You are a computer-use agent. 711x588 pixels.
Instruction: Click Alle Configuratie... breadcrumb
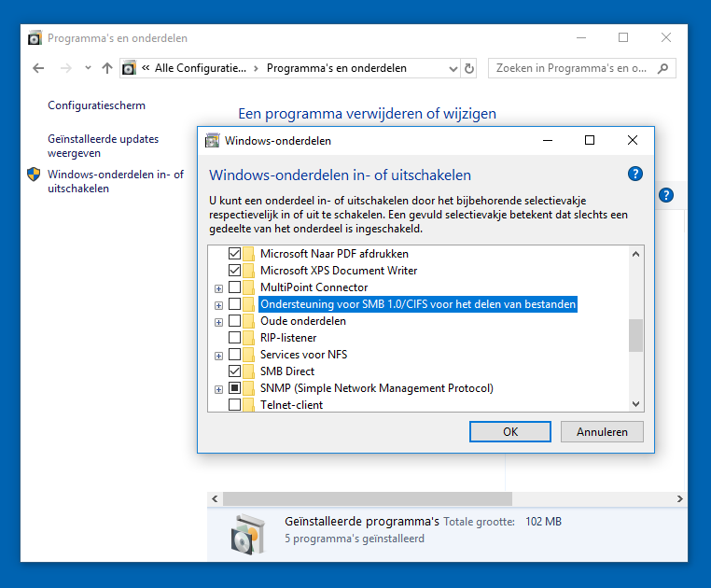click(201, 68)
